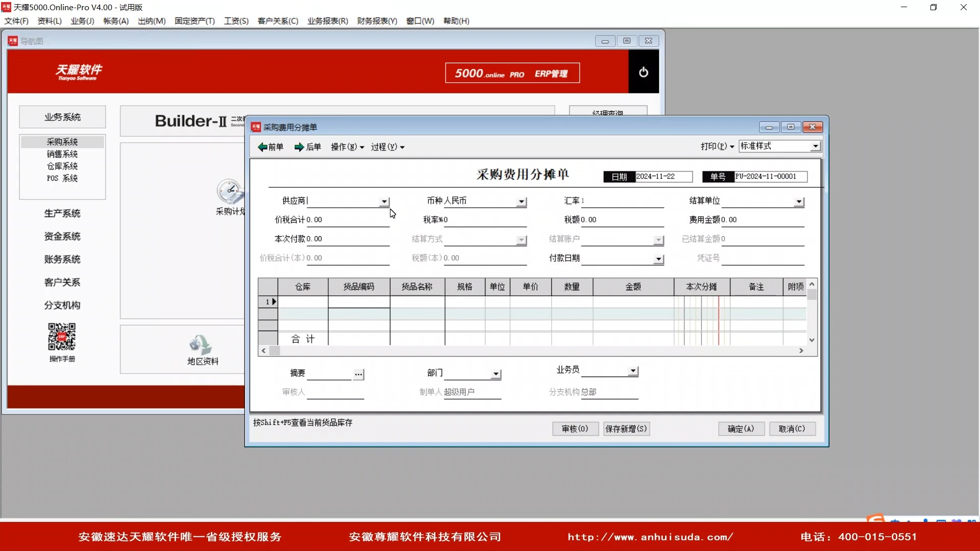The width and height of the screenshot is (980, 551).
Task: Select 销售系统 in the sidebar
Action: pos(62,154)
